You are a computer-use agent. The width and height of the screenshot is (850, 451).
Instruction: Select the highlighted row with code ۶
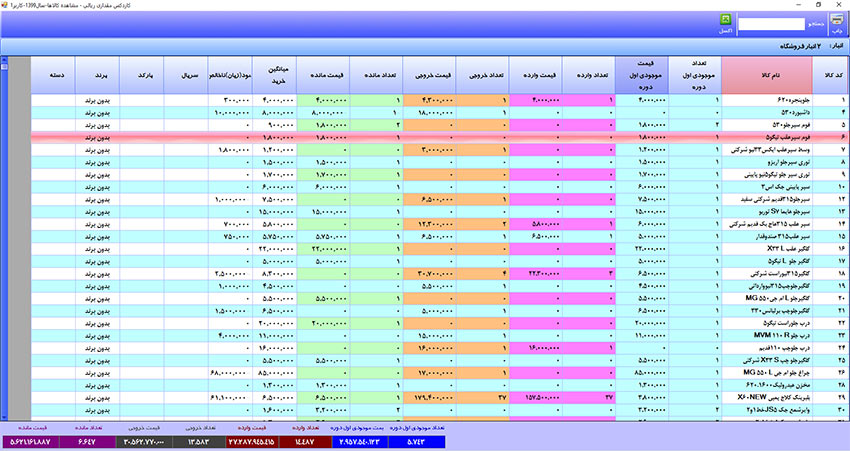[x=437, y=138]
